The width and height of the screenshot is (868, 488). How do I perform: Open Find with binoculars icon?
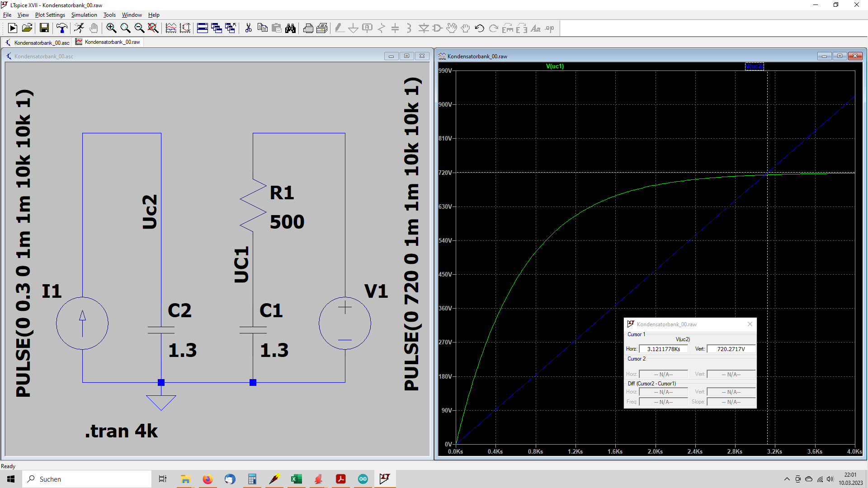click(x=290, y=28)
